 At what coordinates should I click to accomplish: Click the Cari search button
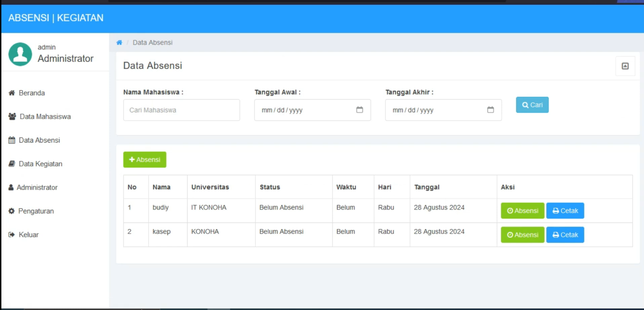click(532, 105)
